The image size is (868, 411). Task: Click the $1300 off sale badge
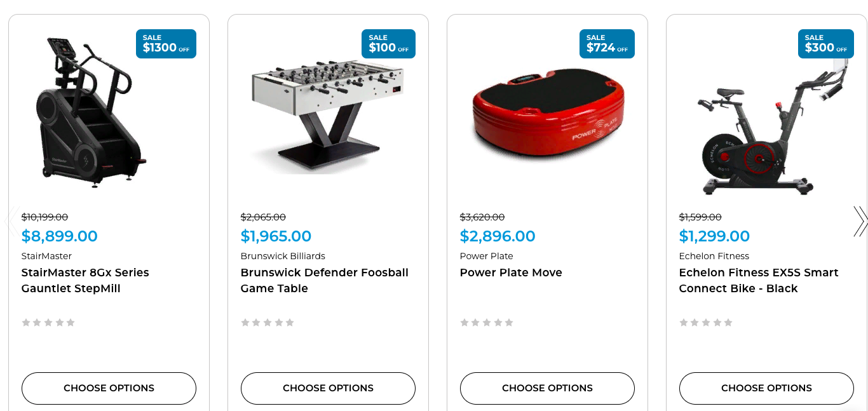(x=166, y=44)
